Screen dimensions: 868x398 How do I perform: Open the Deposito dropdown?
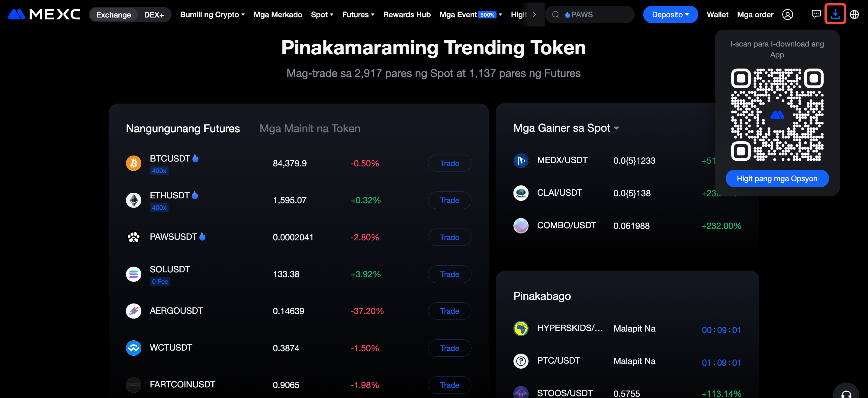[670, 14]
